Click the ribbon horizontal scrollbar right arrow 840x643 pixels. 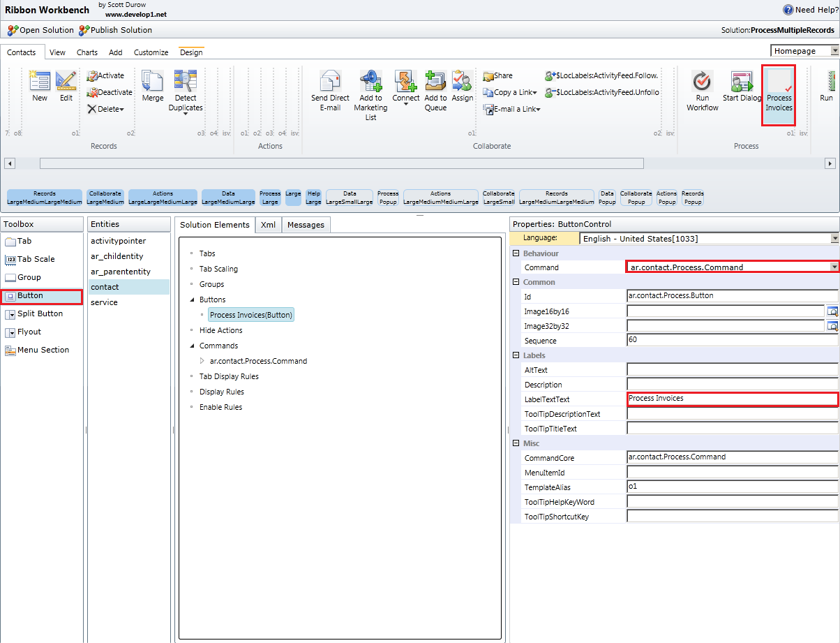tap(830, 163)
